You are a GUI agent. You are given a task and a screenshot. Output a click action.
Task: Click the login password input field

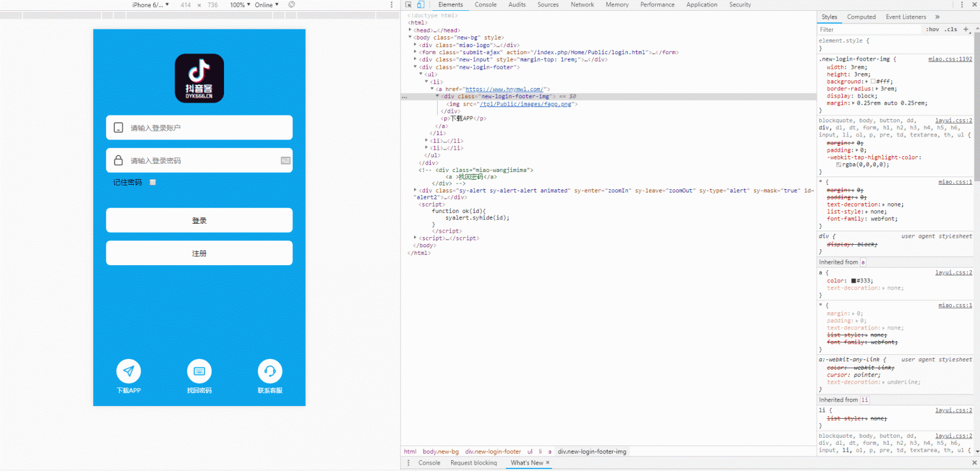[199, 161]
